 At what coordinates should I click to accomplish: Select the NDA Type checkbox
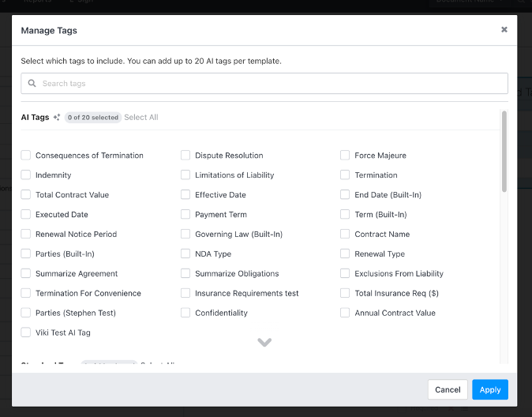(x=185, y=254)
